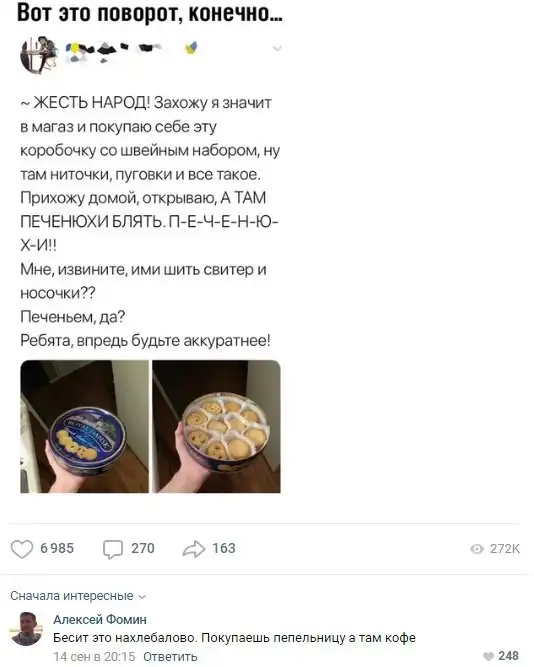Click the comment timestamp 14 сен в 20:15

pos(94,656)
